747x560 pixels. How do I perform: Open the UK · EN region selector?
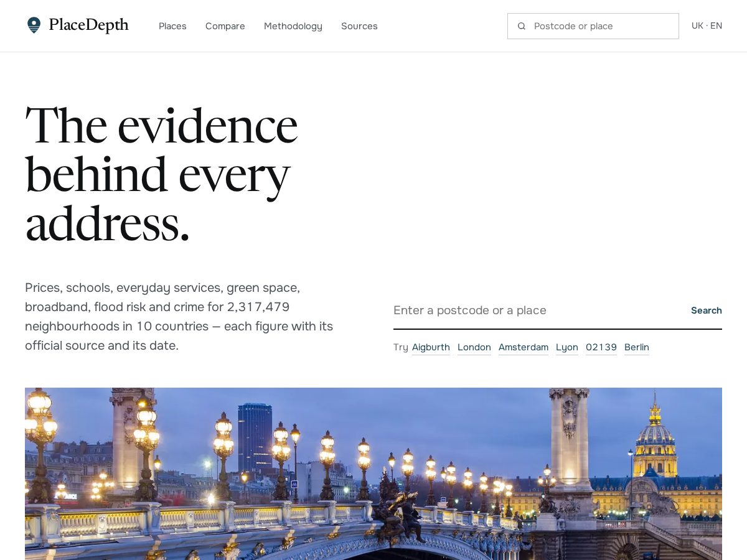707,26
